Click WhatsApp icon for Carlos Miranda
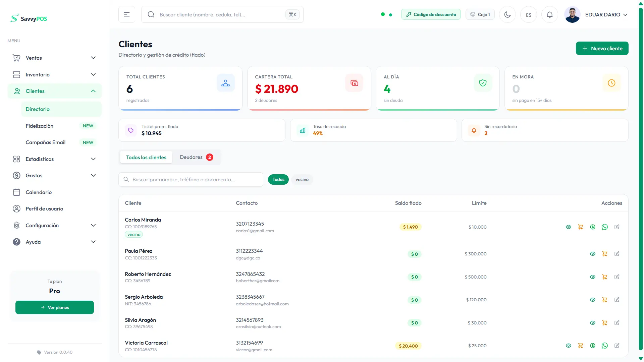 pos(604,227)
